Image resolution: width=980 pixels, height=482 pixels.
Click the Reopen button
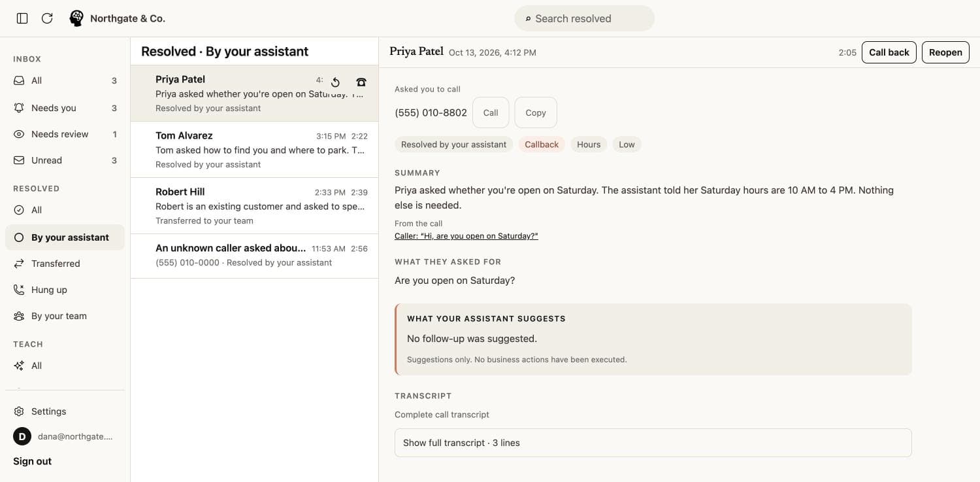click(945, 52)
